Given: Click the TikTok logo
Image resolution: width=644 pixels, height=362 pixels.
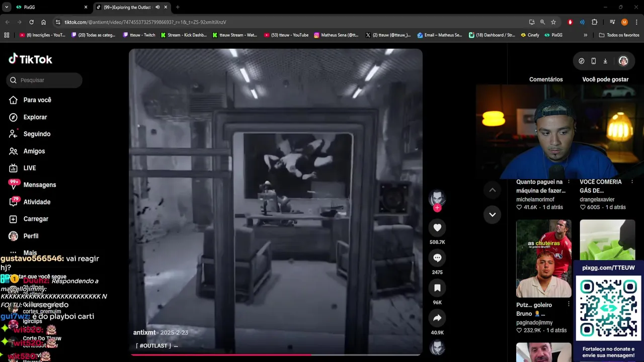Looking at the screenshot, I should tap(30, 59).
